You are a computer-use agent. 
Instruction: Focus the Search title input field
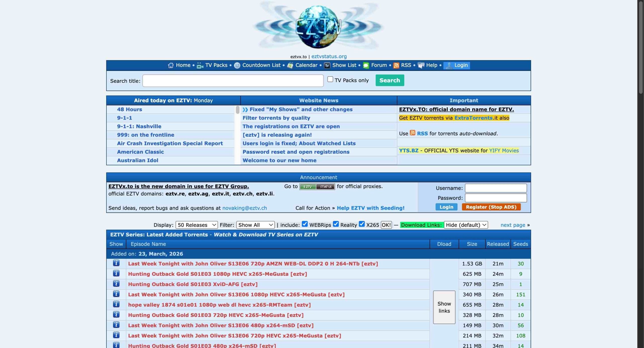coord(233,81)
